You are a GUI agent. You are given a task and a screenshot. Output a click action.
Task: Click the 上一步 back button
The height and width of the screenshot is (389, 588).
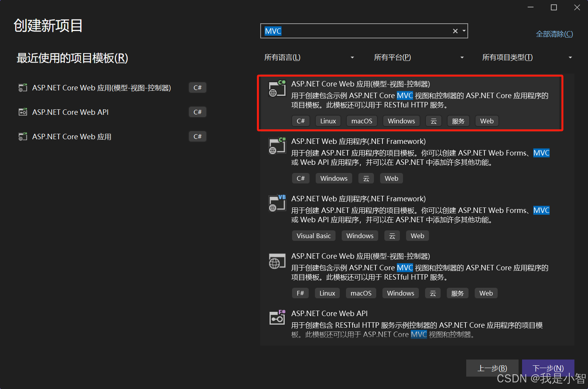click(492, 368)
